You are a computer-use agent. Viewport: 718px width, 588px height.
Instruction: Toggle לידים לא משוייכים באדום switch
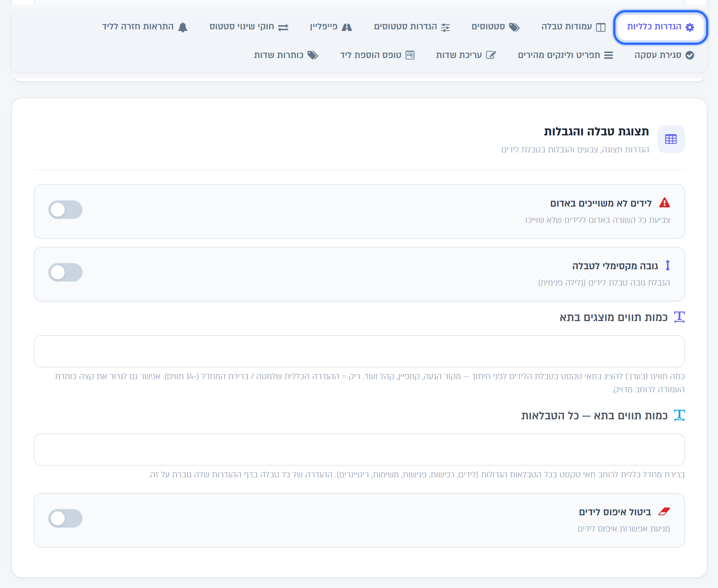tap(65, 210)
